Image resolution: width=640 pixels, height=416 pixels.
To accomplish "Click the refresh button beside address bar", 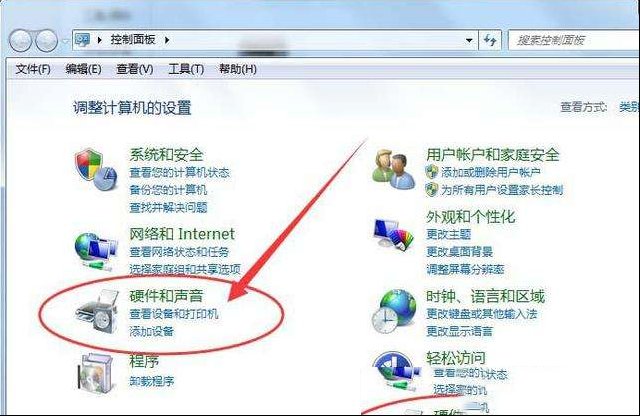I will 490,40.
